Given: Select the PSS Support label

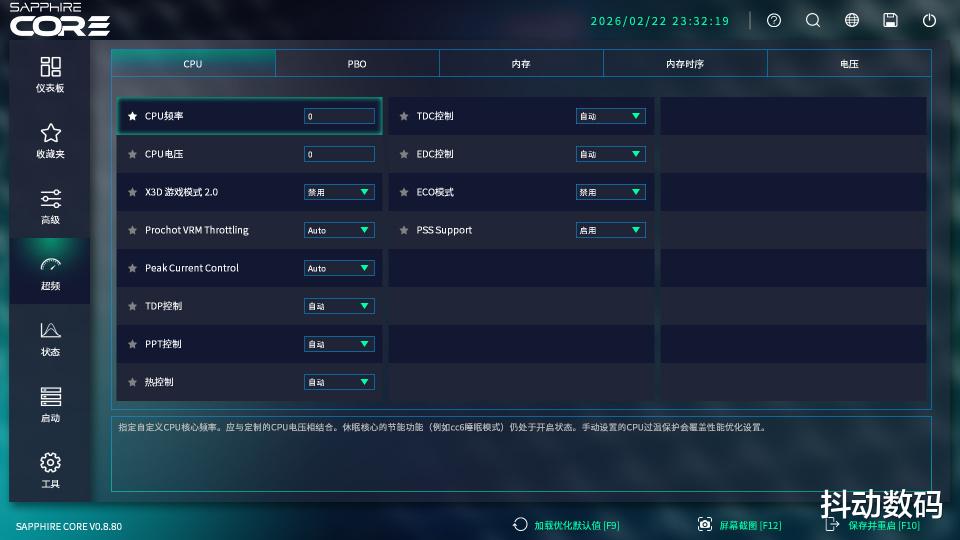Looking at the screenshot, I should 444,230.
